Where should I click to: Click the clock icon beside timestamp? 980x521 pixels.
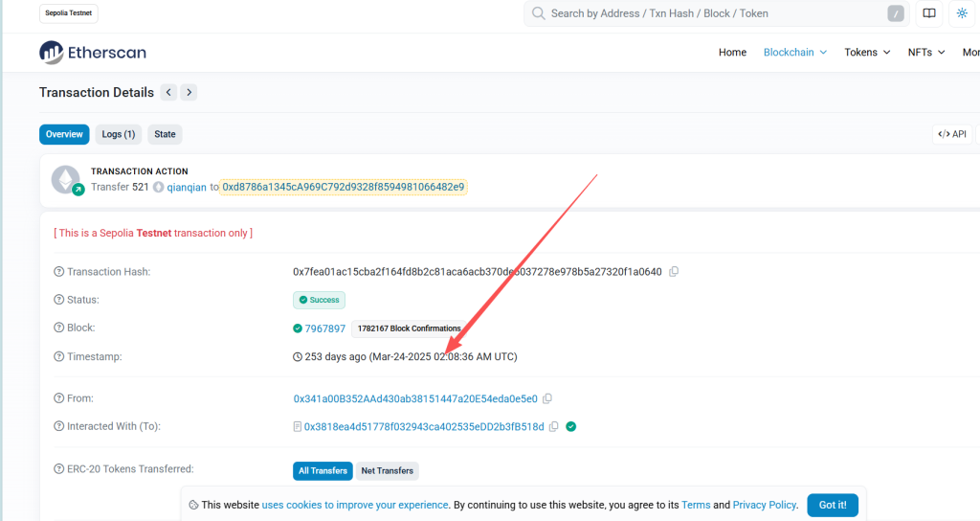[298, 357]
